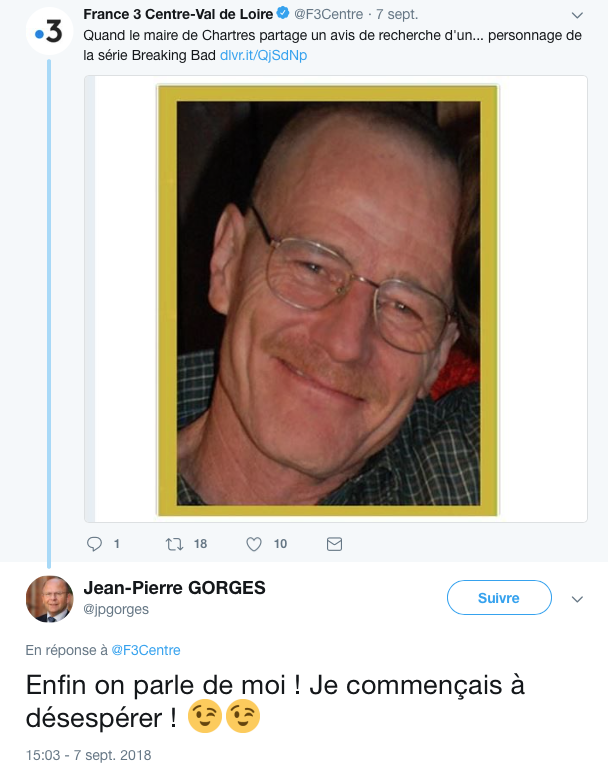Open the bald man photo preview
The height and width of the screenshot is (772, 608).
tap(328, 300)
